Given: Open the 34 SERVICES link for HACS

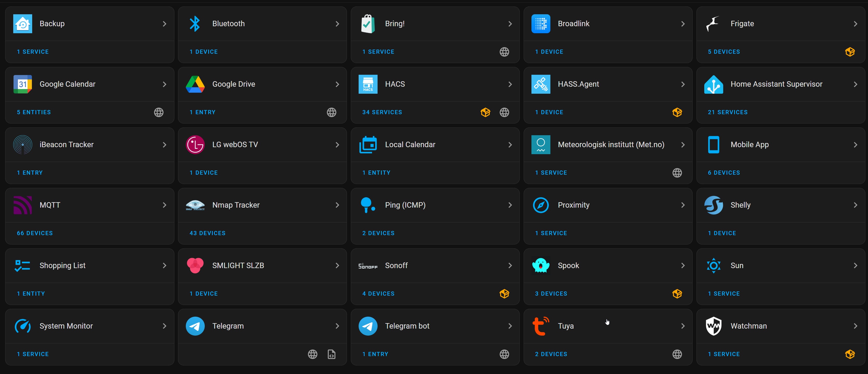Looking at the screenshot, I should (x=382, y=112).
